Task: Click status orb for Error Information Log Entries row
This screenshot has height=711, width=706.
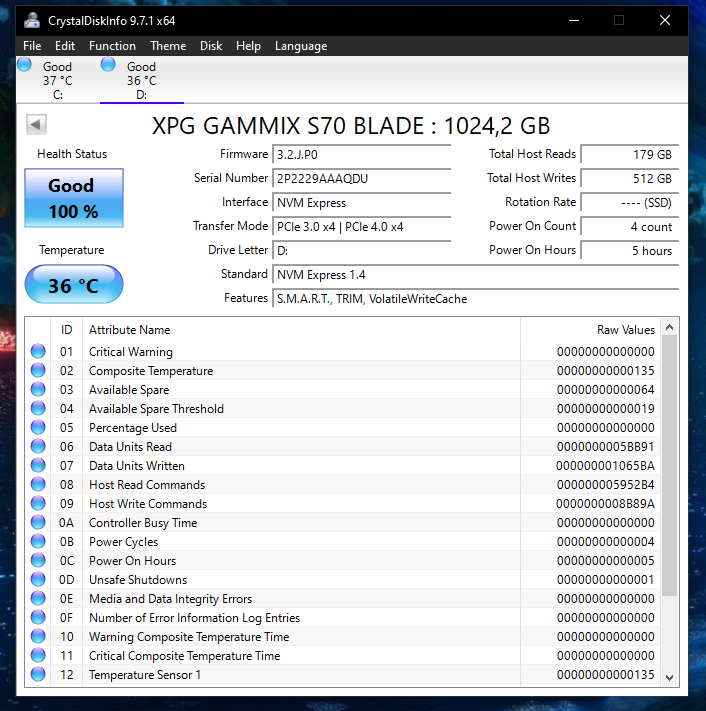Action: [x=38, y=618]
